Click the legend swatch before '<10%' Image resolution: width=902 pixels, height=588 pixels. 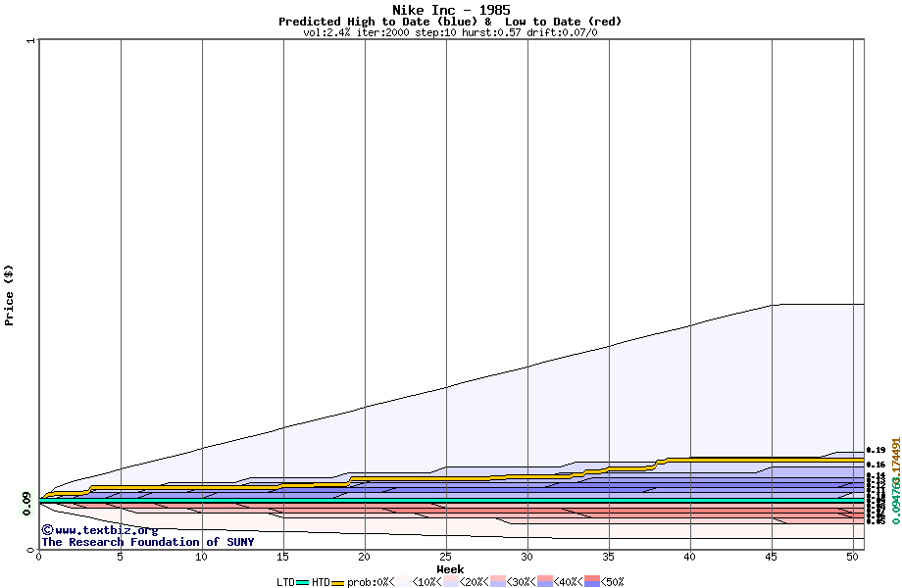coord(404,582)
